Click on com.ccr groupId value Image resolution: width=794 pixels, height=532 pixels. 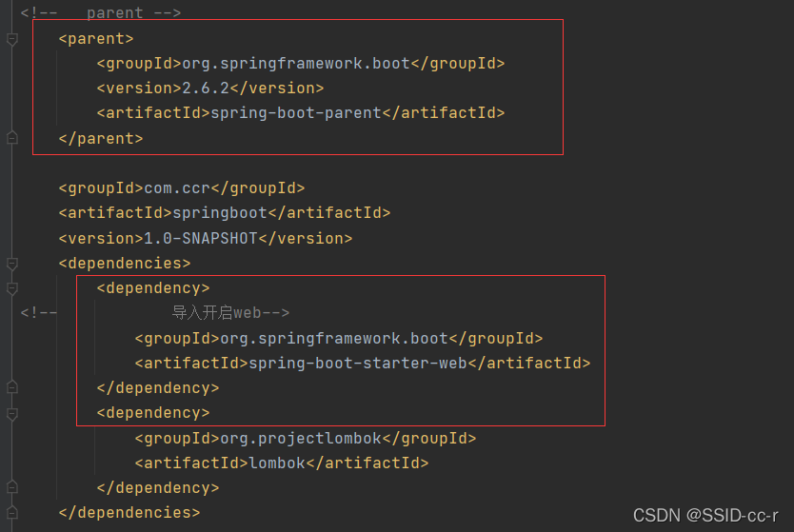pos(177,188)
